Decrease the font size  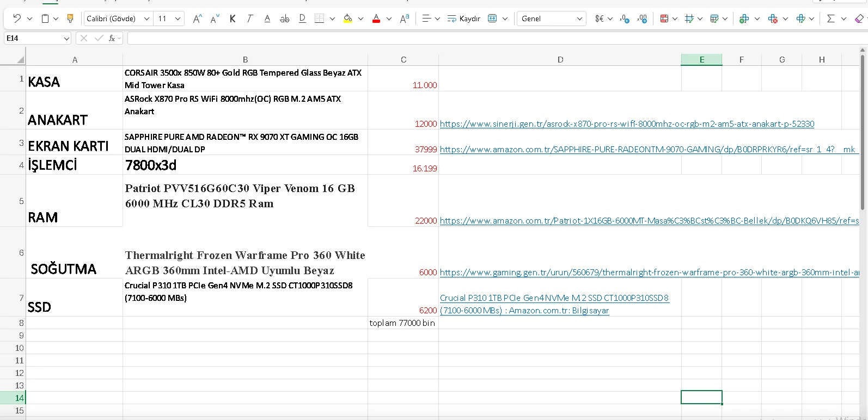pyautogui.click(x=215, y=18)
